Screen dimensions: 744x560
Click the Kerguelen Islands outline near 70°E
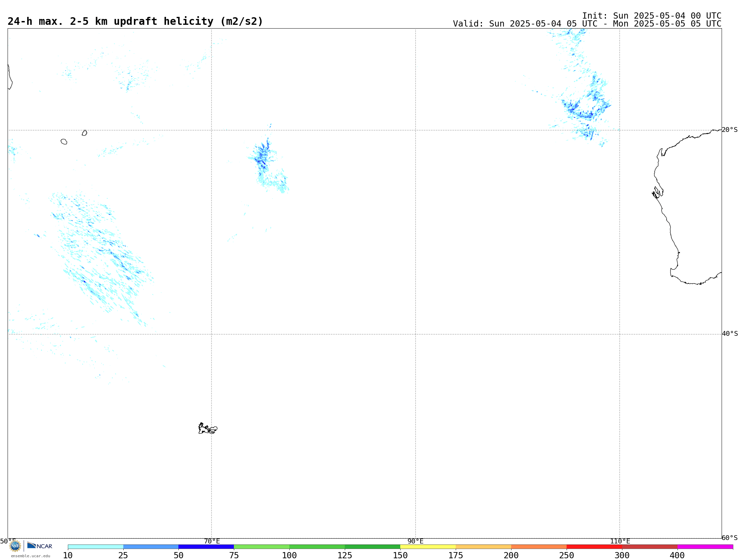pos(208,428)
